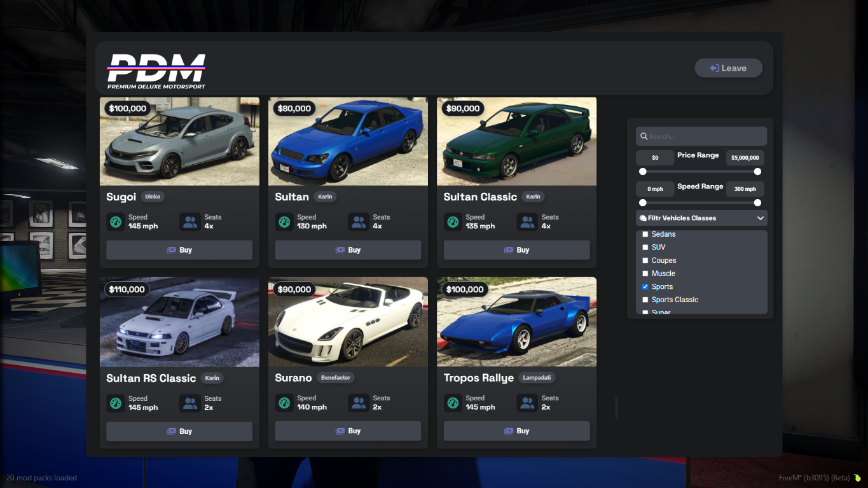Screen dimensions: 868x488
Task: Uncheck the Sports class checkbox
Action: point(645,287)
